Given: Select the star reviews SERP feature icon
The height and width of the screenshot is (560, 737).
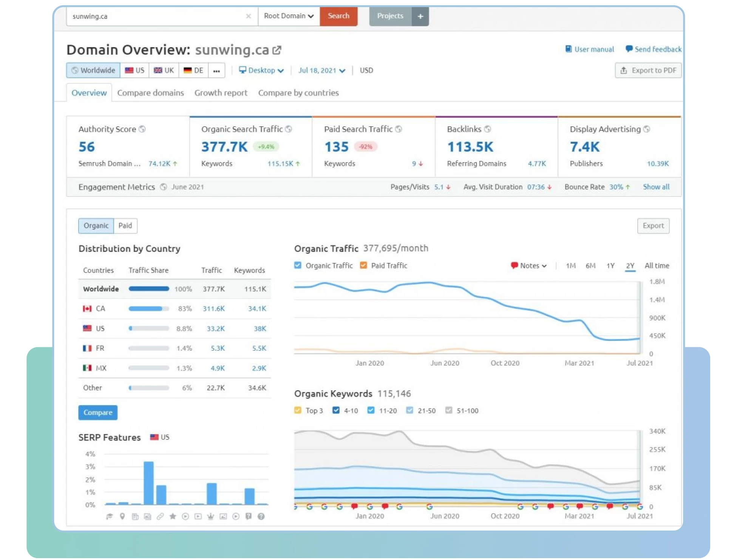Looking at the screenshot, I should [x=173, y=516].
